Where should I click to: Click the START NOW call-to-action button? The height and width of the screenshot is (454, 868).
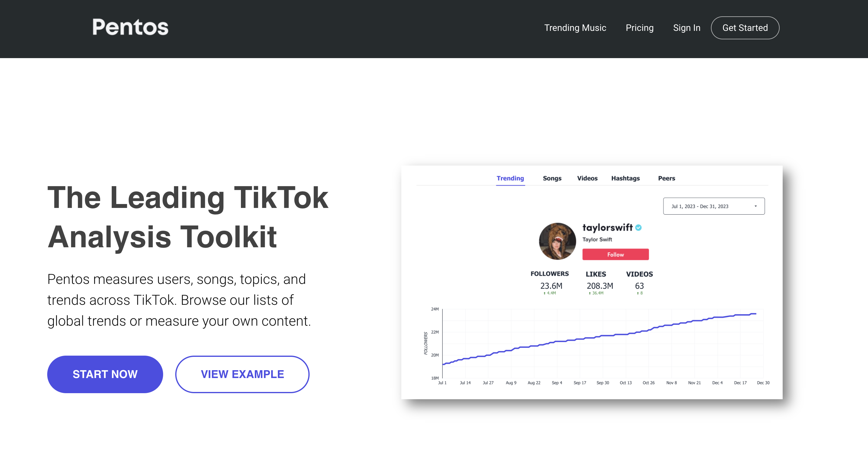pos(105,374)
